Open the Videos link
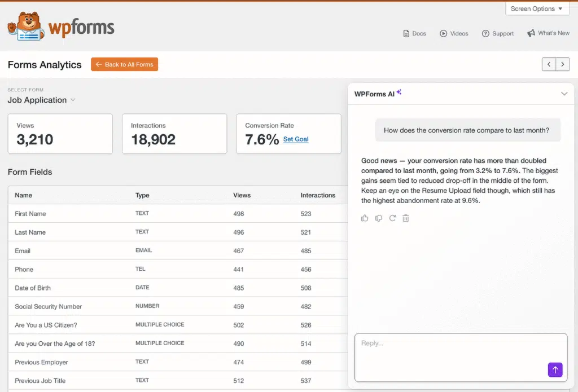Viewport: 578px width, 392px height. tap(454, 33)
